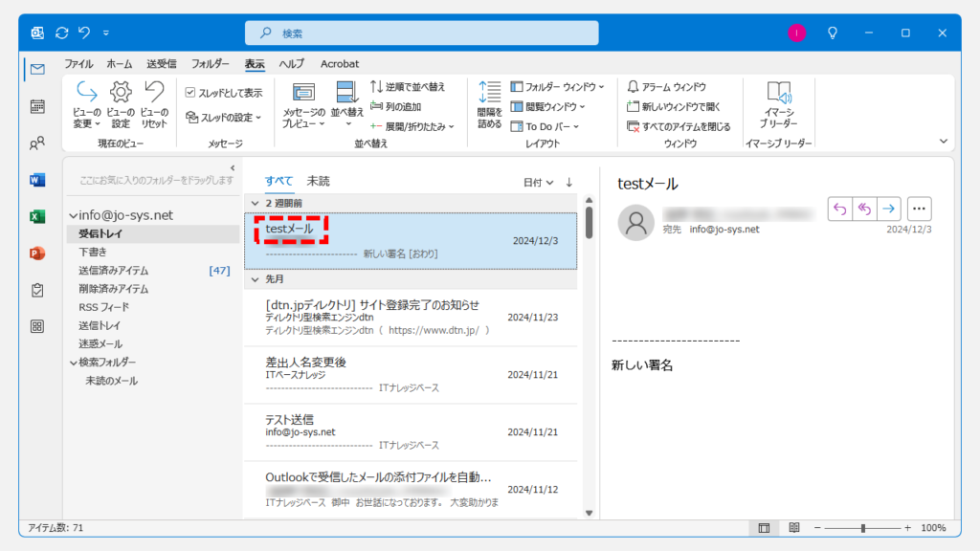Collapse the info@jo-sys.net account tree
The height and width of the screenshot is (551, 980).
click(x=73, y=215)
